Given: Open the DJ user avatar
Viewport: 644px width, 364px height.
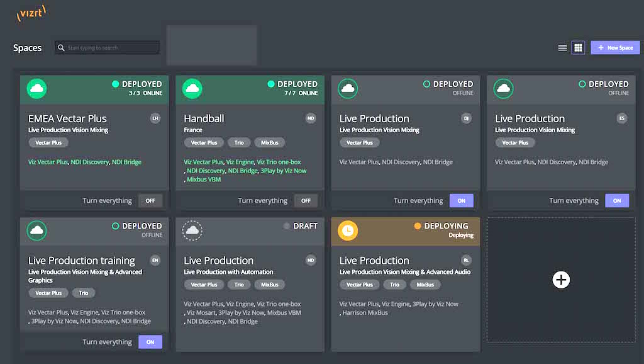Looking at the screenshot, I should (x=466, y=118).
